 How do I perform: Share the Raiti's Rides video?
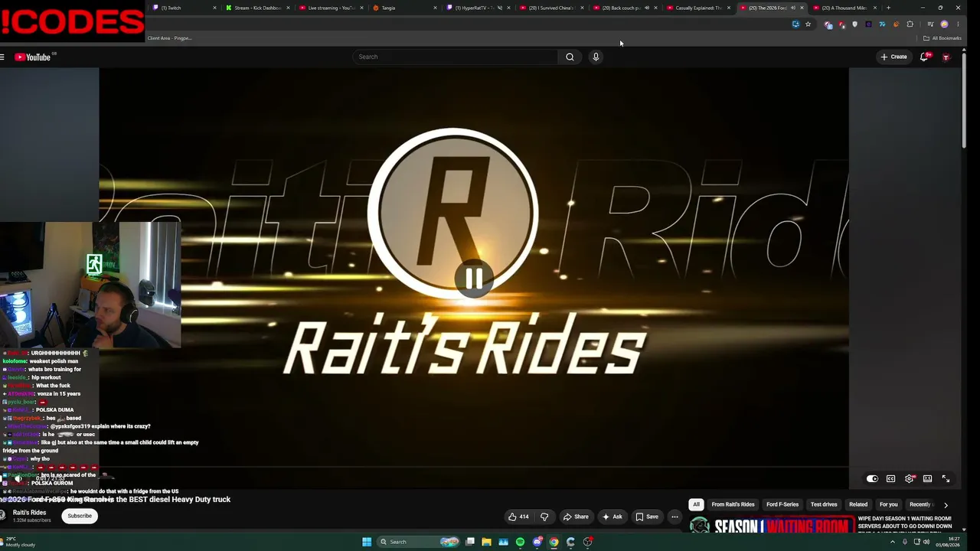pos(576,517)
